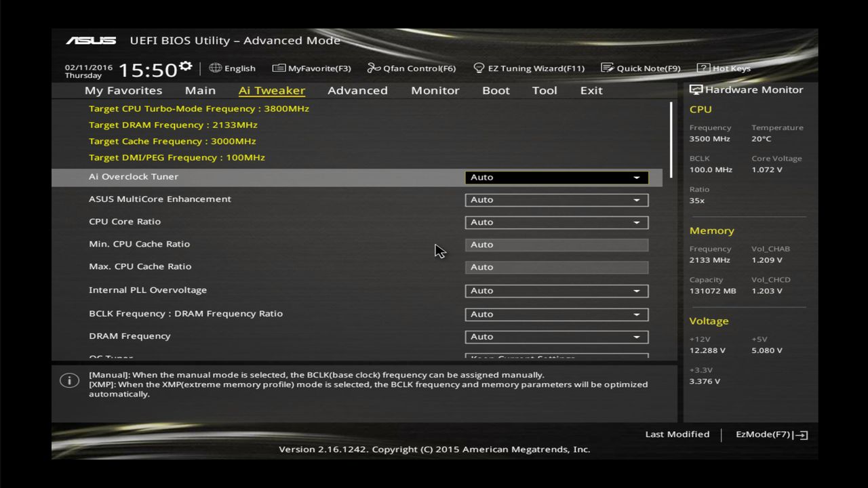
Task: Select the Ai Overclock Tuner row label
Action: 134,176
